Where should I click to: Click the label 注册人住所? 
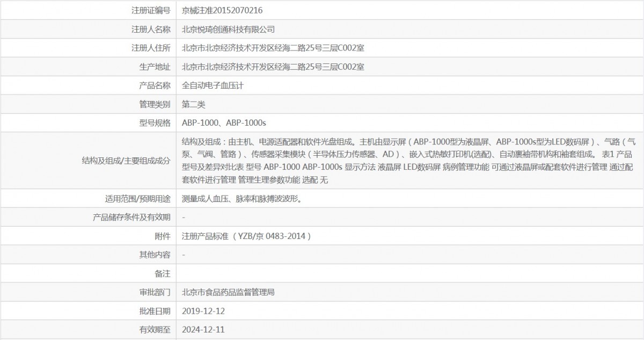tap(151, 48)
